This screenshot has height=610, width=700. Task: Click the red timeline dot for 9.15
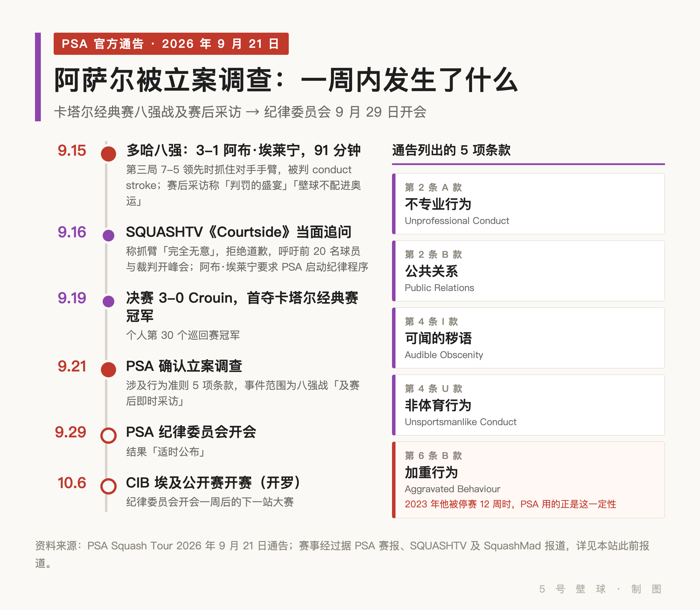coord(108,154)
